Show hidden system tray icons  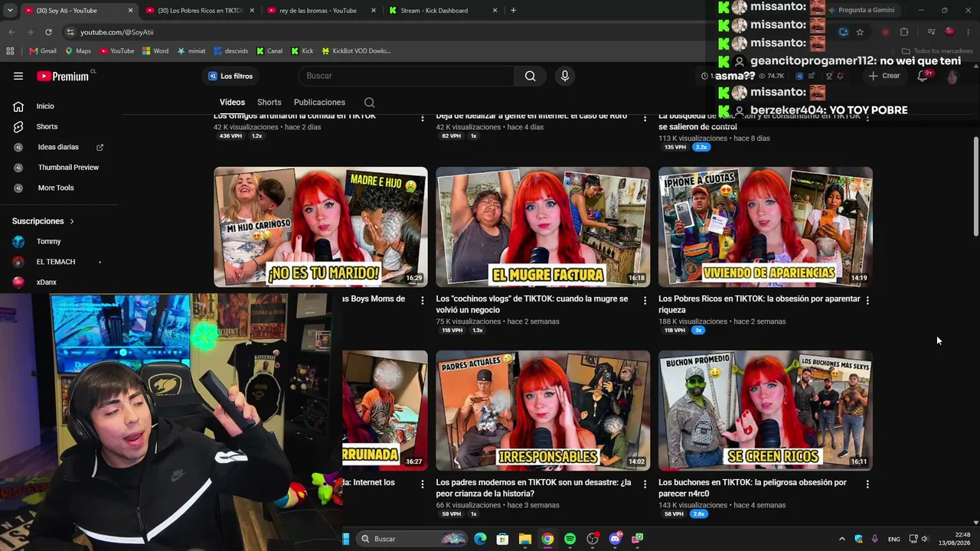(x=842, y=539)
